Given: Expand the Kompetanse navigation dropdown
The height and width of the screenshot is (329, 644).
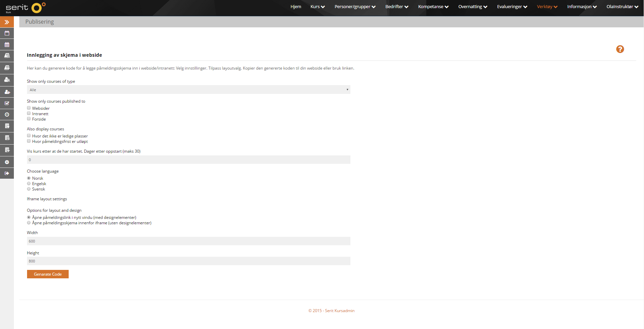Looking at the screenshot, I should 433,7.
